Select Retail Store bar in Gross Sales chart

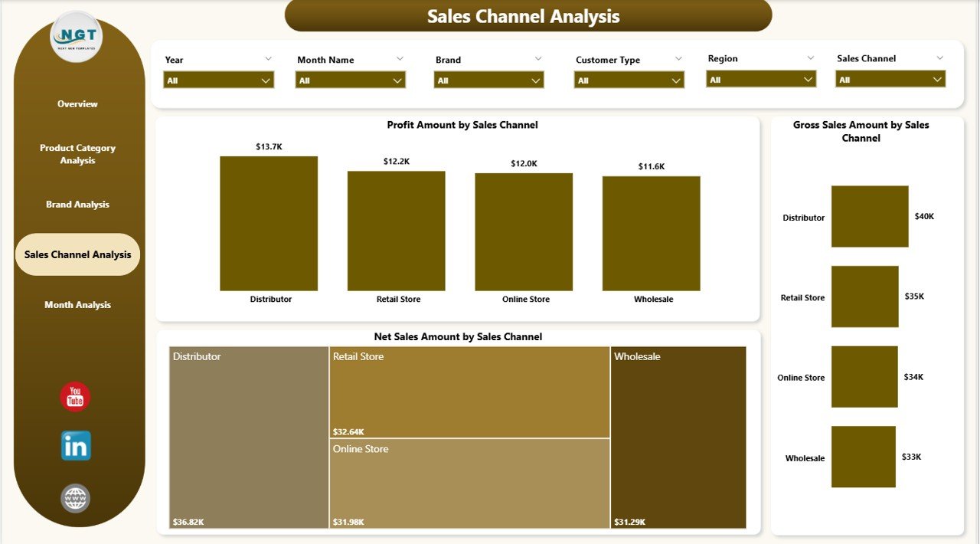(x=864, y=297)
